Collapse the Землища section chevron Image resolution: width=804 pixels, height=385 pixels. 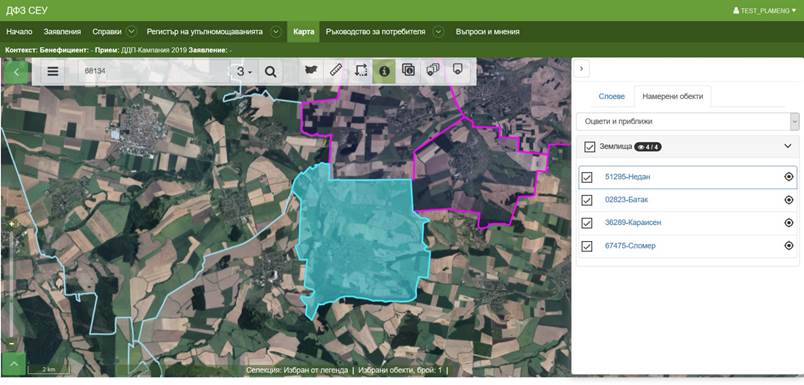tap(788, 146)
